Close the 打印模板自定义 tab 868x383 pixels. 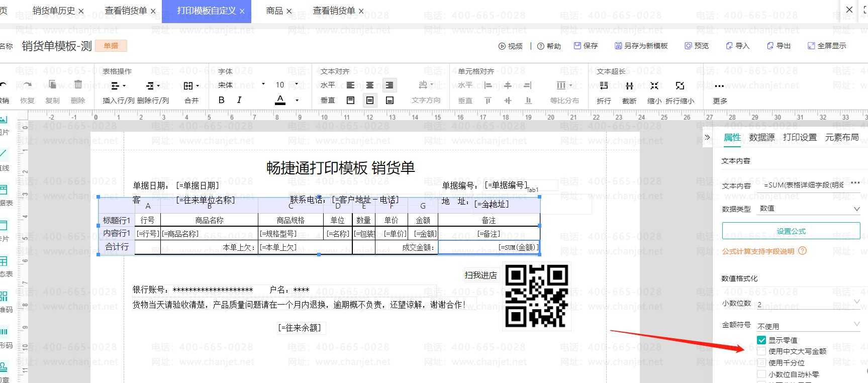[x=242, y=11]
